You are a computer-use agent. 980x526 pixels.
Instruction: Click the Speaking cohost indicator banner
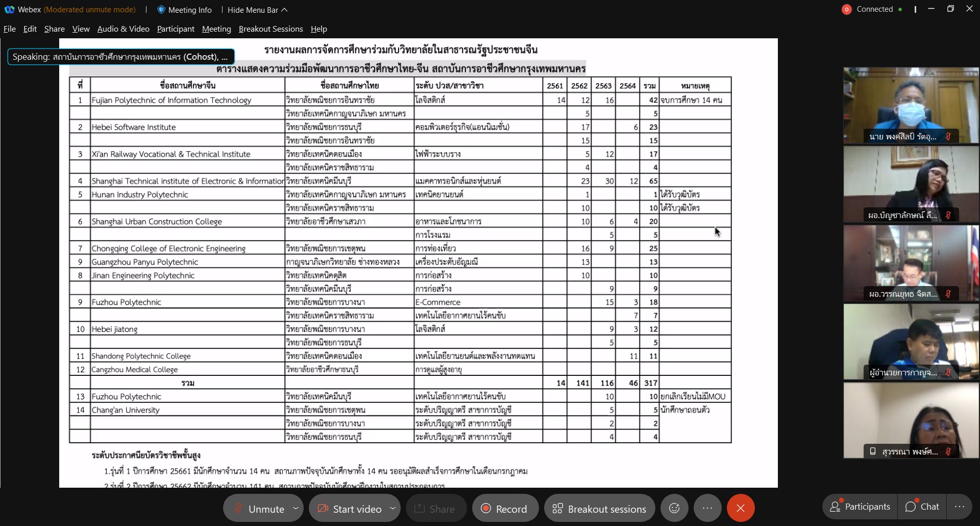[x=121, y=57]
